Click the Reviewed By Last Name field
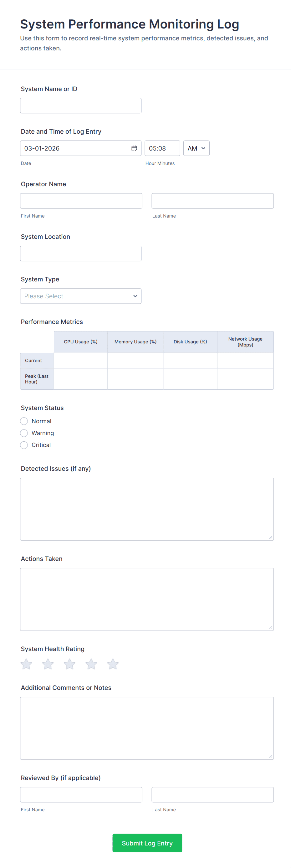The width and height of the screenshot is (291, 868). coord(212,794)
